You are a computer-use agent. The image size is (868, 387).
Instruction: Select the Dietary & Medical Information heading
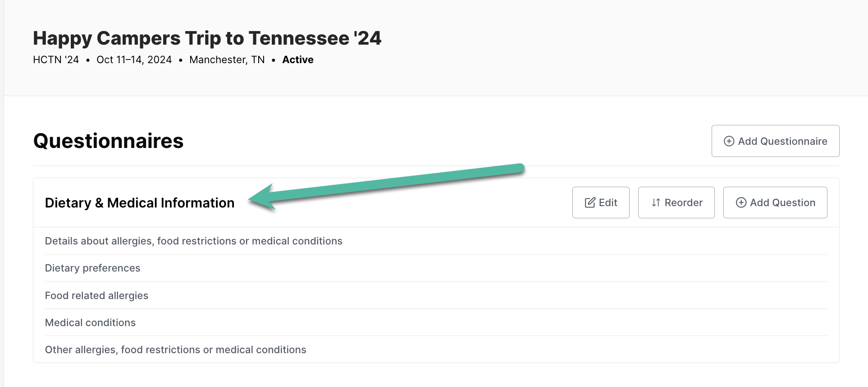(x=140, y=203)
